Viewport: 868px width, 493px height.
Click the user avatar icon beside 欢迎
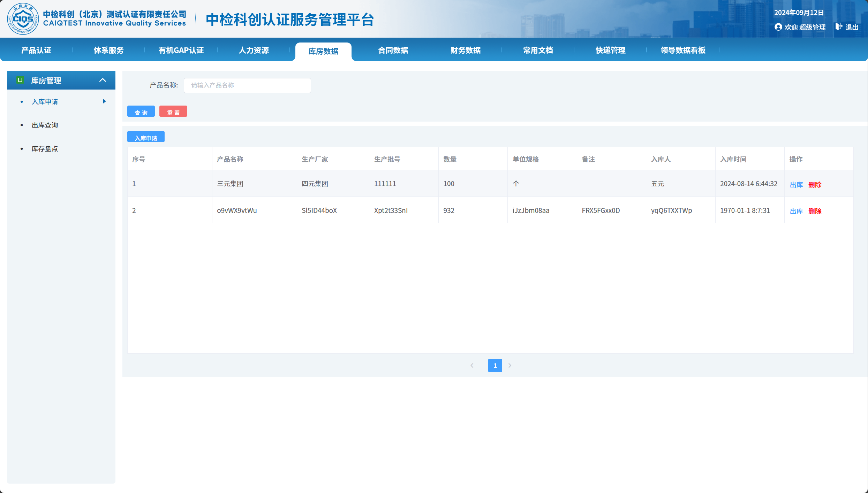click(x=778, y=27)
